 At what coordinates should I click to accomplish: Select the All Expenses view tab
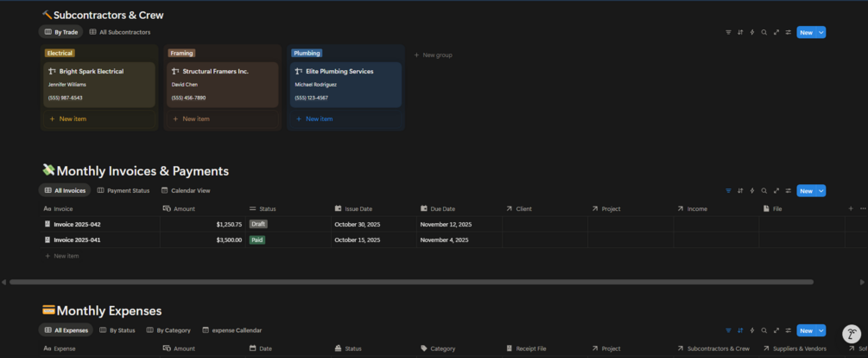pos(66,330)
